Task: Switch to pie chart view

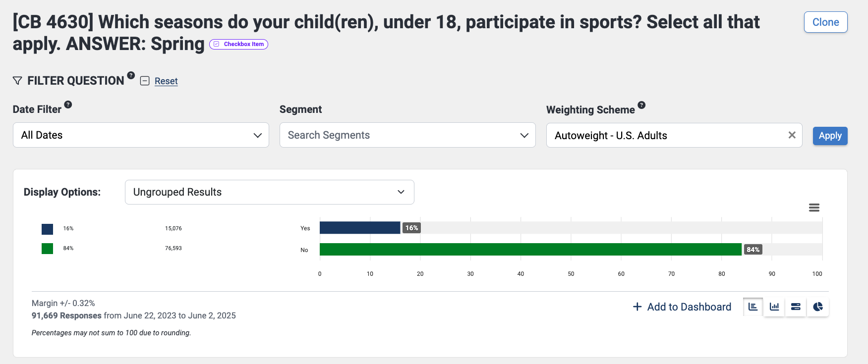Action: (x=818, y=307)
